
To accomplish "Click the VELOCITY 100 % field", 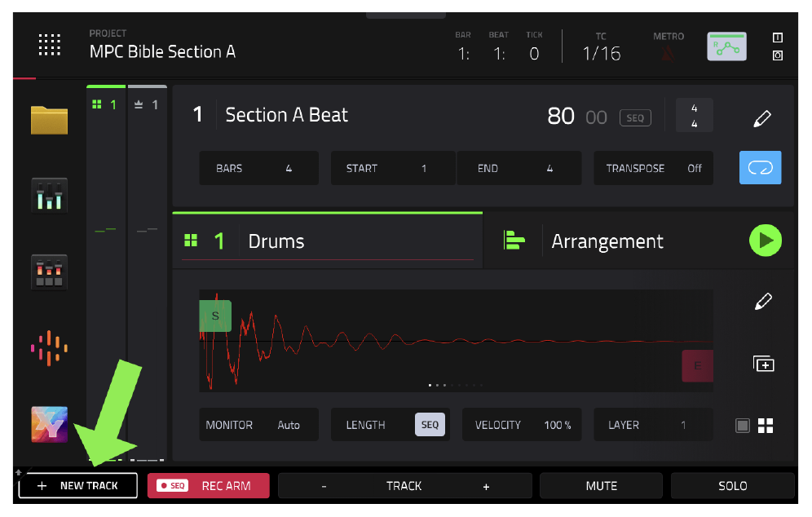I will click(522, 425).
